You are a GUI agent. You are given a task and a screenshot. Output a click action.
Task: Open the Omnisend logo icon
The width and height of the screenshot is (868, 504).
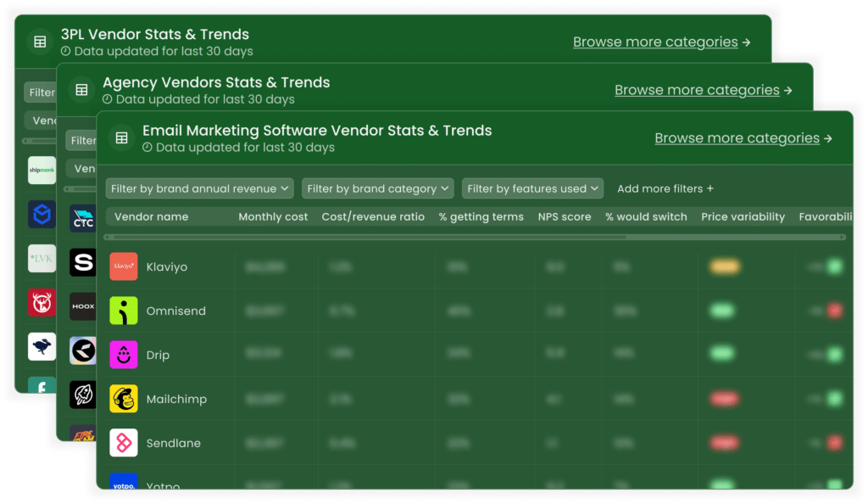tap(124, 311)
